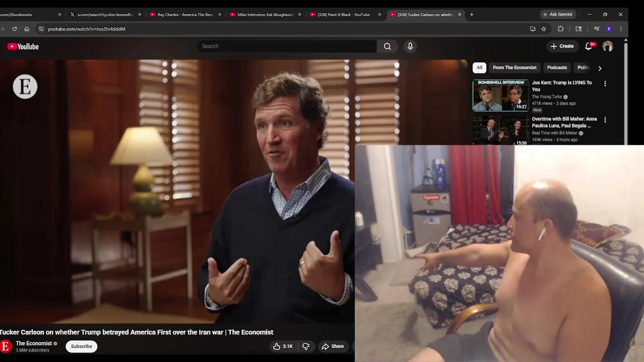Install or cast icon in address bar
This screenshot has height=362, width=644.
point(533,29)
